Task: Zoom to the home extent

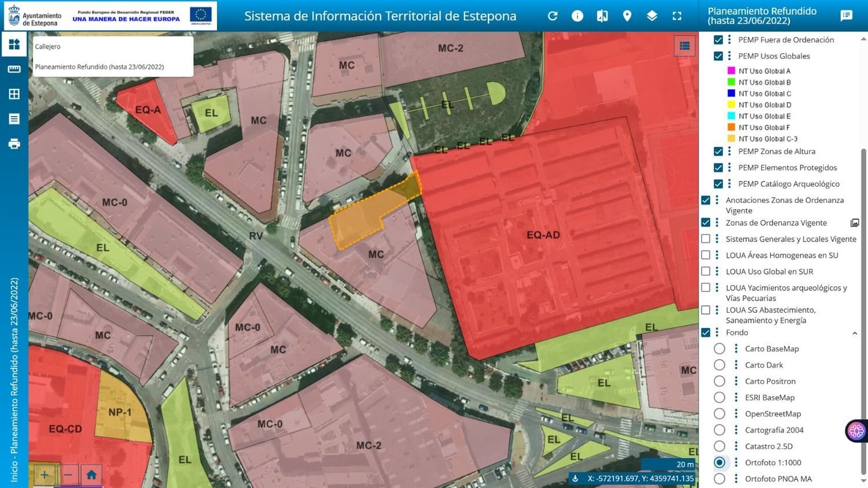Action: pos(91,474)
